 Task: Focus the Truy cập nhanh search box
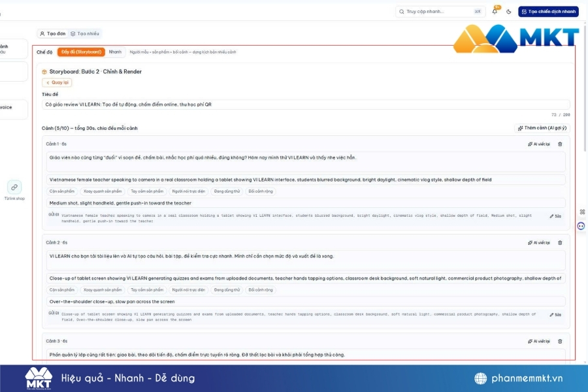pyautogui.click(x=440, y=12)
